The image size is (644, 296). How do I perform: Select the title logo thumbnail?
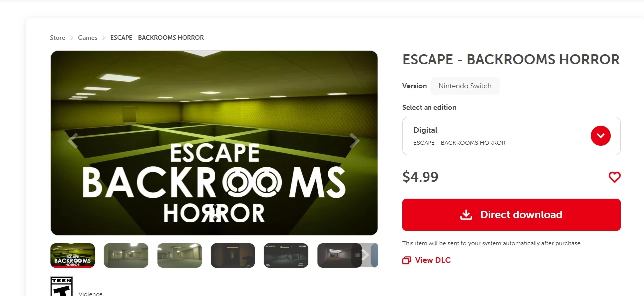[73, 255]
